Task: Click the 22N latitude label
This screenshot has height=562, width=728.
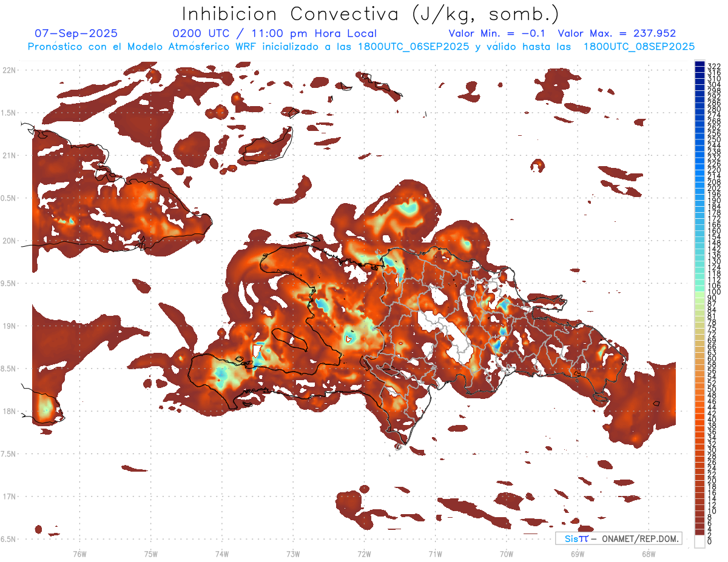Action: (8, 70)
